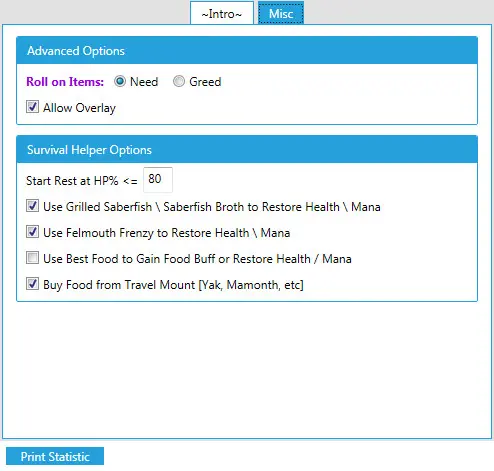
Task: Click the Start Rest at HP% label
Action: [x=82, y=181]
